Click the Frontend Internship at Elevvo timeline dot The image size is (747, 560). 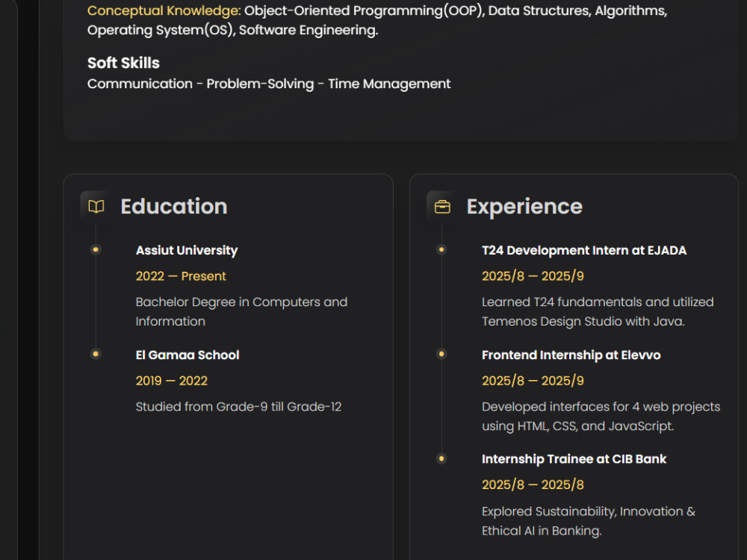(441, 354)
